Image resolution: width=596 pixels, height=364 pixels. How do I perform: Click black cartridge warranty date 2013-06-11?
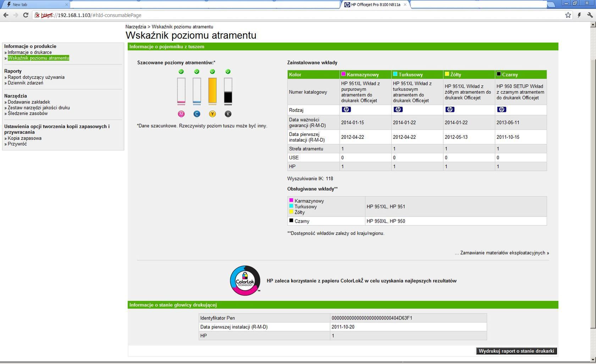point(521,122)
